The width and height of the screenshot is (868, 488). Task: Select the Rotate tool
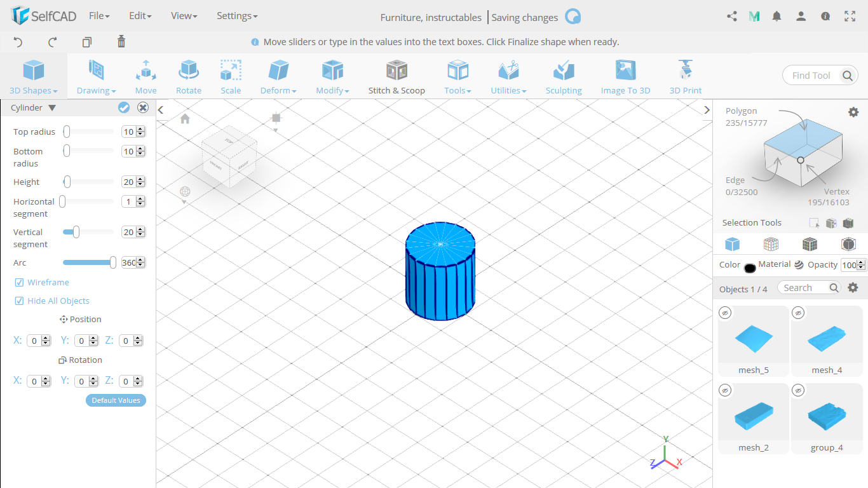189,77
